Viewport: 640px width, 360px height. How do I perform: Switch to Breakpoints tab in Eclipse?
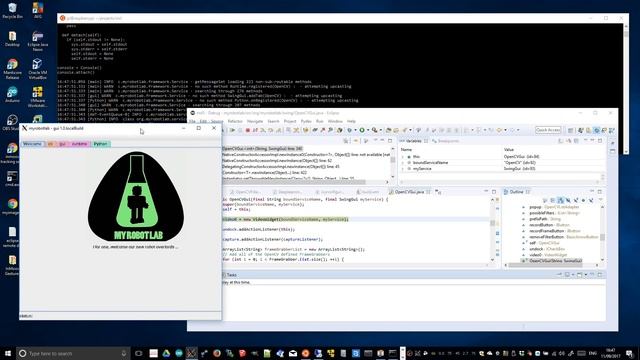[446, 141]
